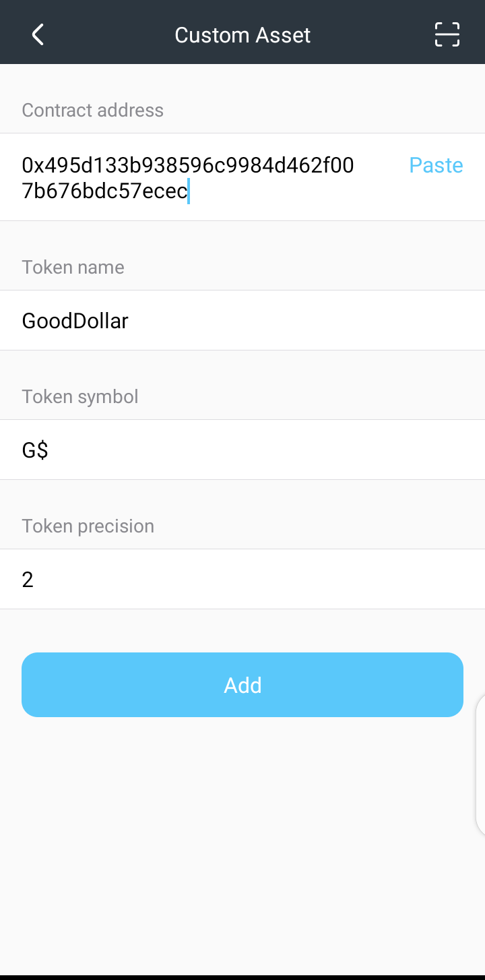
Task: Click empty space right of GoodDollar text
Action: click(x=303, y=321)
